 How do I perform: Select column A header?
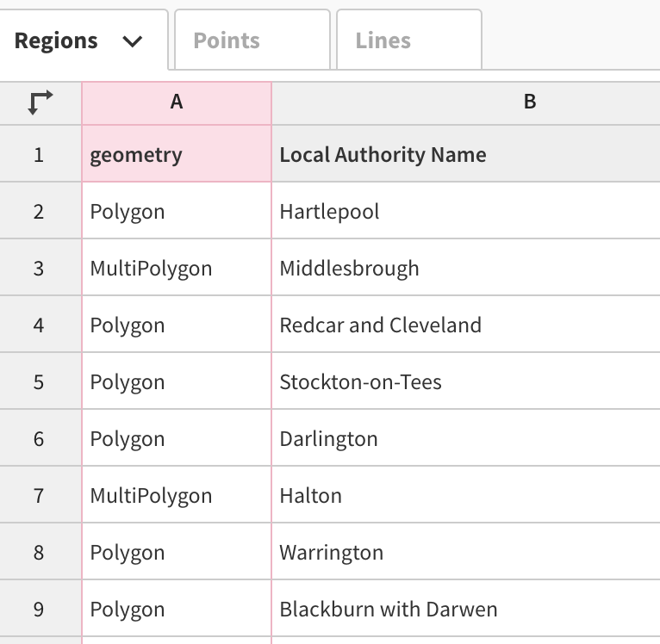177,103
